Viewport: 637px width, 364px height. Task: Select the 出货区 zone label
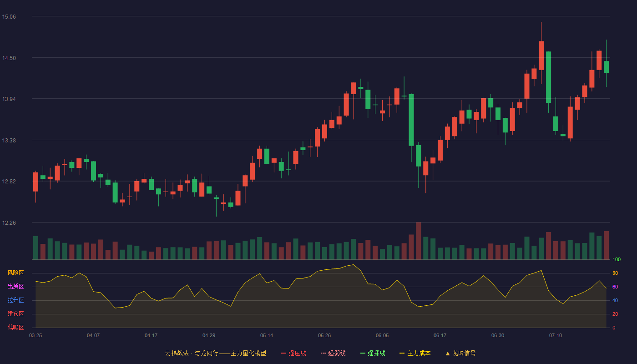coord(16,287)
